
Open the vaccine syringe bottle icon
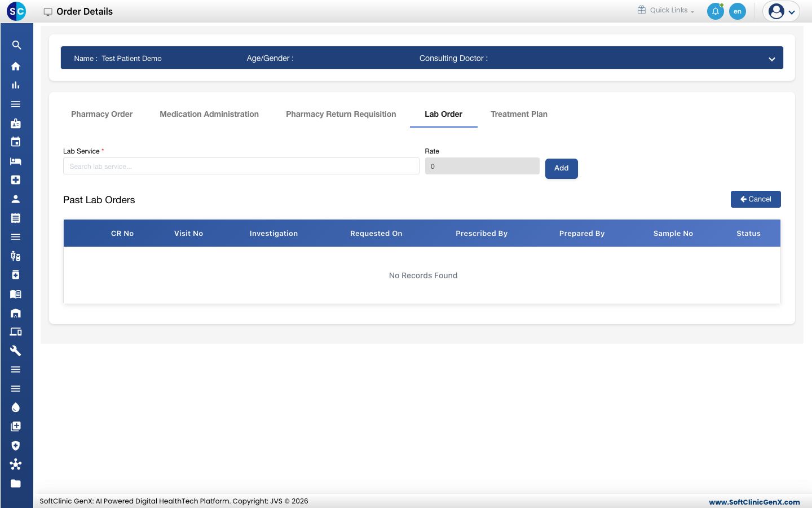click(16, 256)
